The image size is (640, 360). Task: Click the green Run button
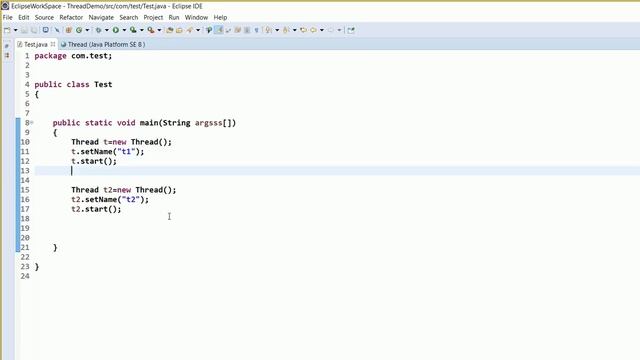click(116, 30)
